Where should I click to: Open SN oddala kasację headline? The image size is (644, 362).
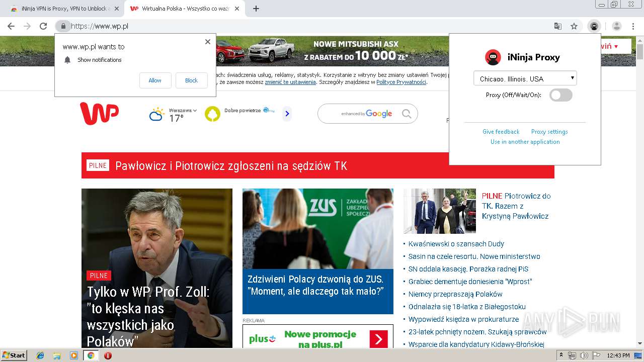(x=468, y=269)
